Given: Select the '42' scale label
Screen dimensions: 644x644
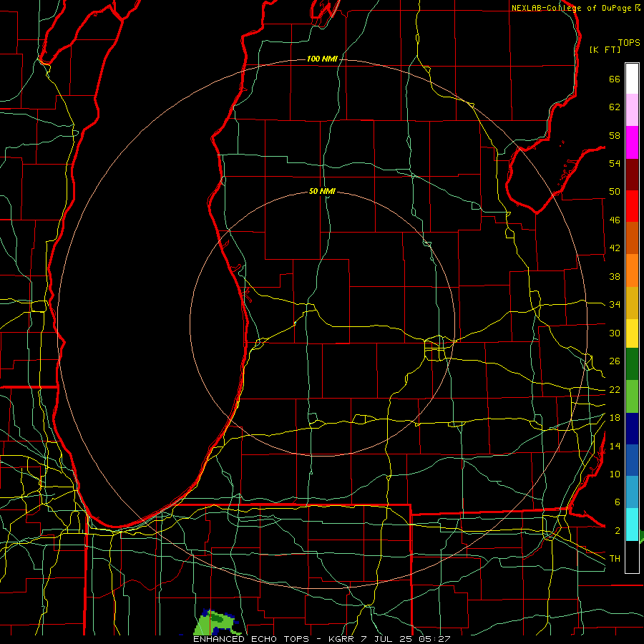Looking at the screenshot, I should click(615, 248).
